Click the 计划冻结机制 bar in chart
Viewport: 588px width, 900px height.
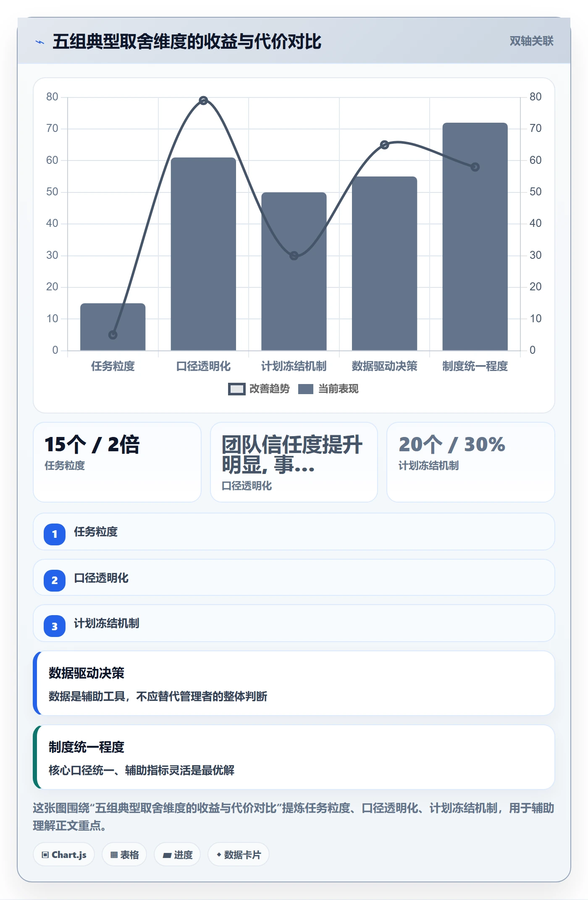click(294, 271)
